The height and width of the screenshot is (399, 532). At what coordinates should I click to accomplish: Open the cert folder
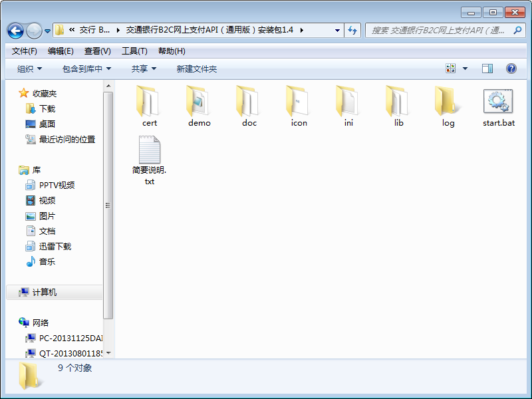(x=149, y=106)
